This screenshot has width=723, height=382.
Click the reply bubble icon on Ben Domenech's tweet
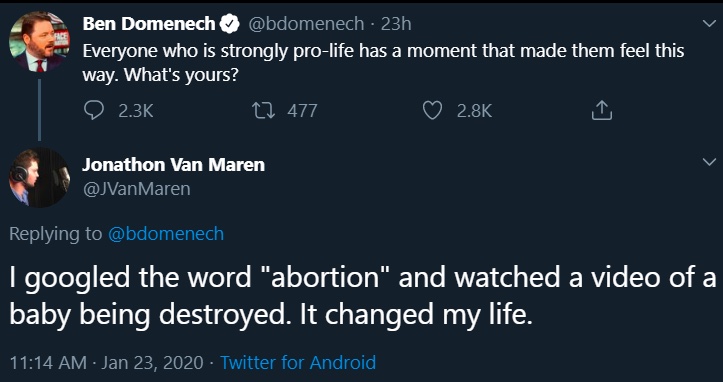(x=95, y=111)
